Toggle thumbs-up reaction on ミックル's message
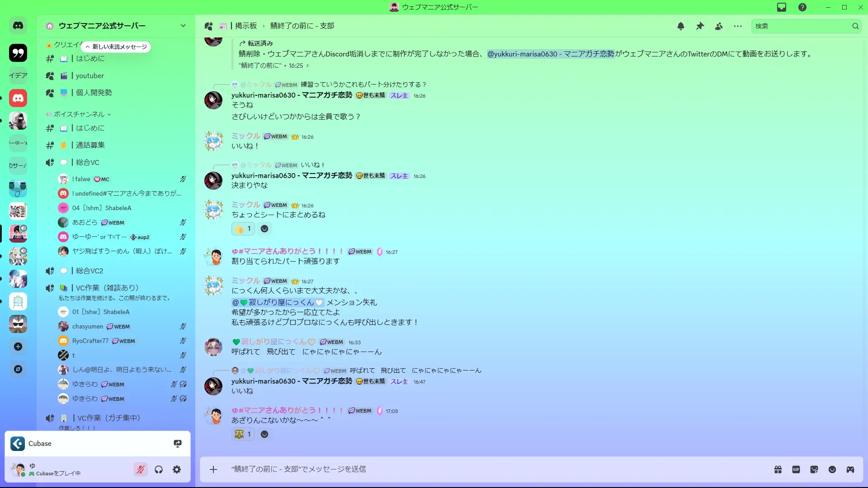Image resolution: width=868 pixels, height=488 pixels. pyautogui.click(x=243, y=229)
